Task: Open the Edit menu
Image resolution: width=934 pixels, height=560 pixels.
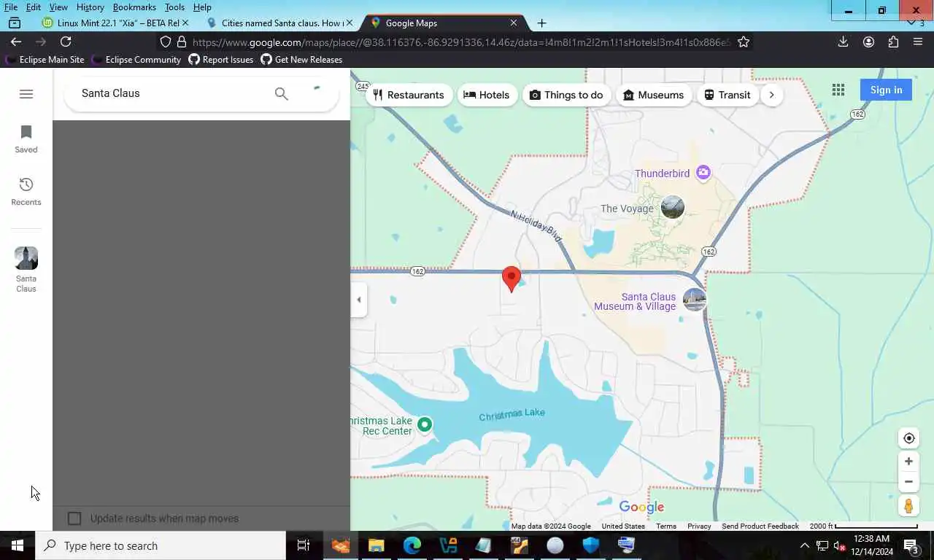Action: click(x=33, y=7)
